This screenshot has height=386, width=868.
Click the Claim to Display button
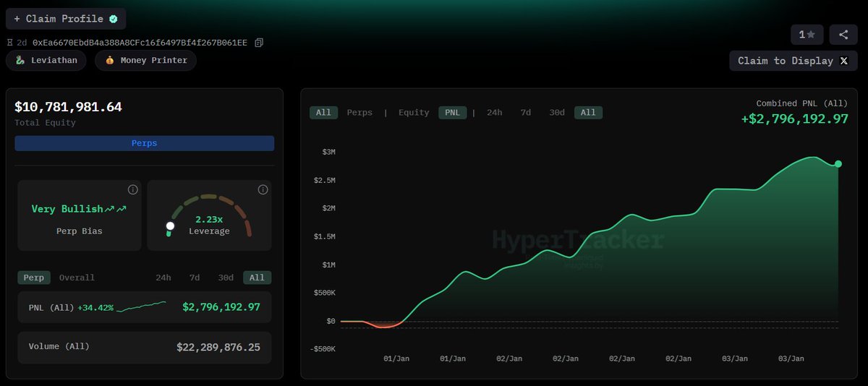click(x=793, y=61)
